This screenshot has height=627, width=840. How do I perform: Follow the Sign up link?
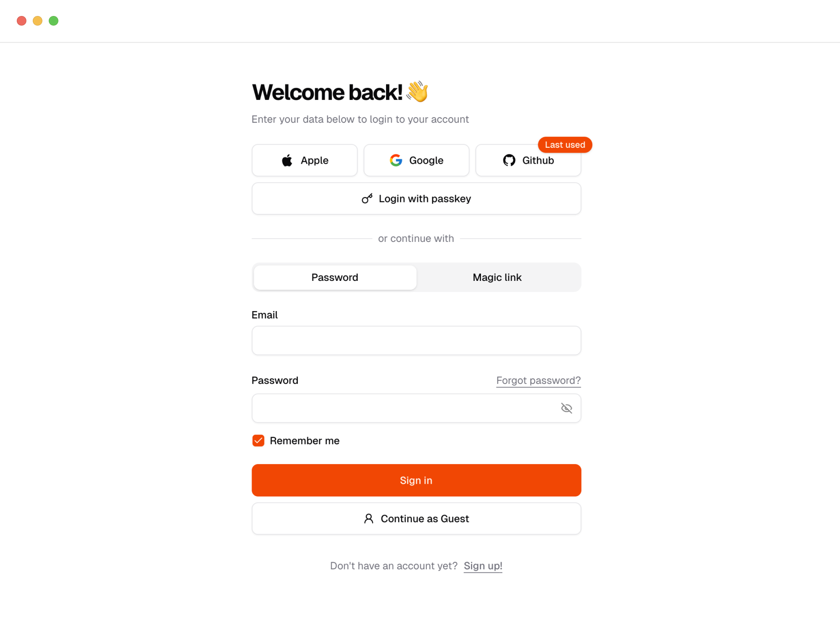(x=483, y=566)
